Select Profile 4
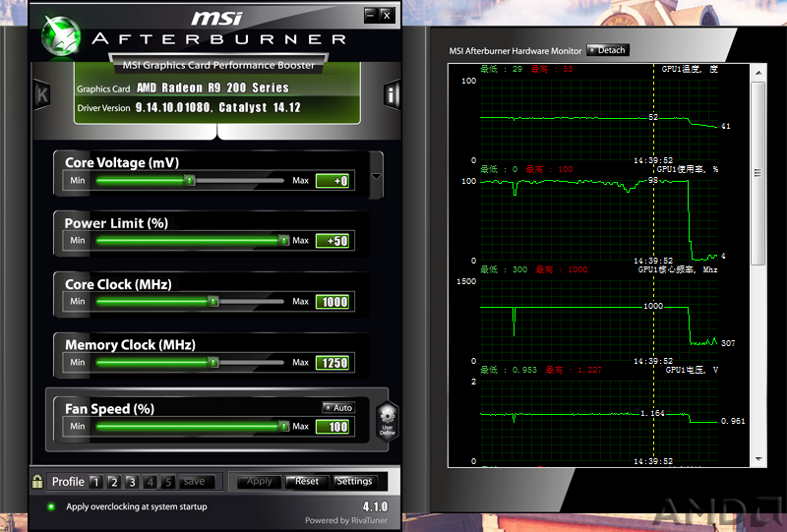This screenshot has width=787, height=532. click(x=151, y=482)
